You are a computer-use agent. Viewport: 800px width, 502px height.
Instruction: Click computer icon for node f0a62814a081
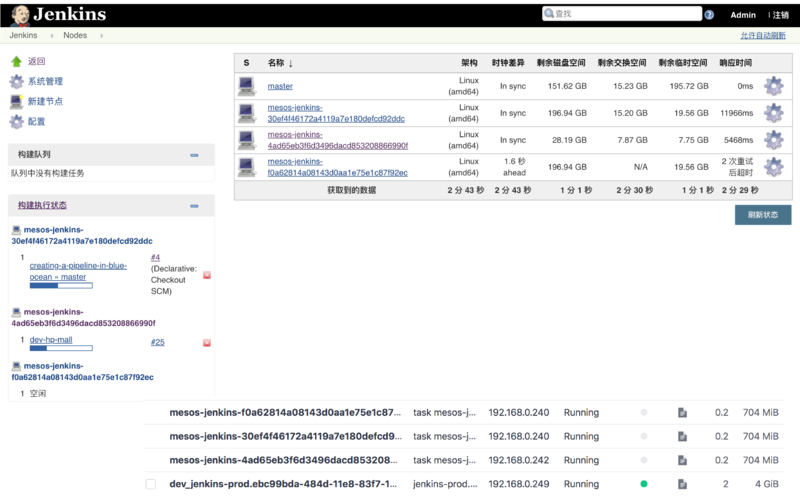click(x=247, y=167)
